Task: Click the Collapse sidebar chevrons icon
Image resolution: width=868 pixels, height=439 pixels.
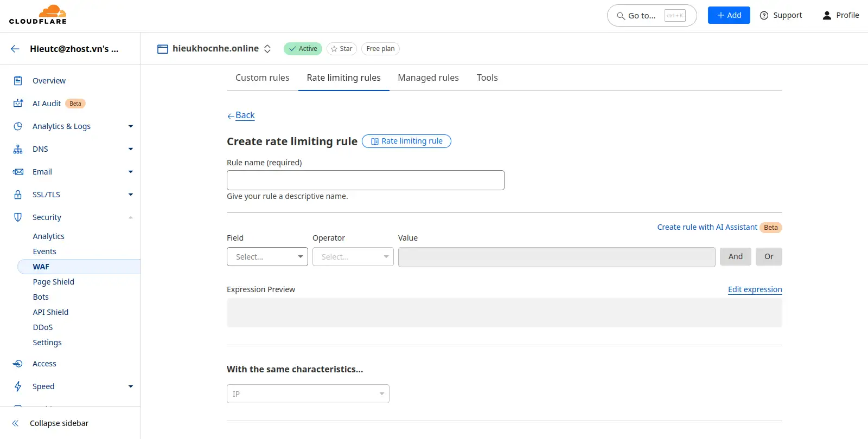Action: (x=15, y=423)
